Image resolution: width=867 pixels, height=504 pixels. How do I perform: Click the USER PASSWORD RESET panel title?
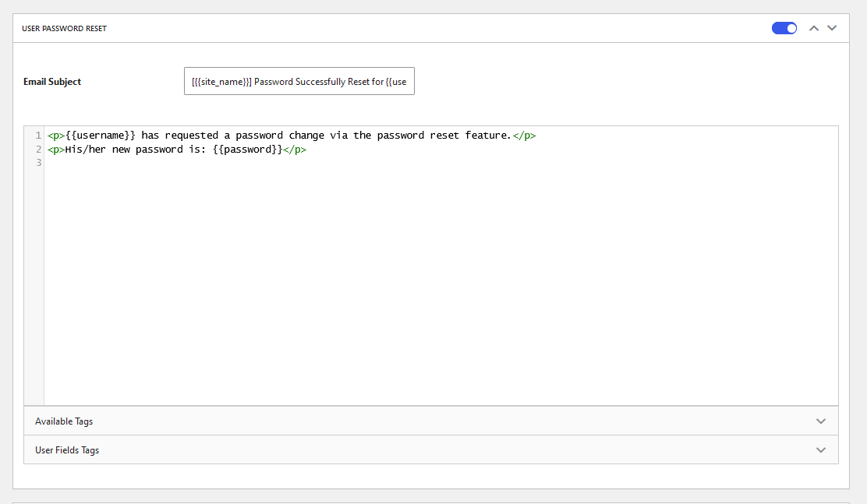tap(64, 29)
